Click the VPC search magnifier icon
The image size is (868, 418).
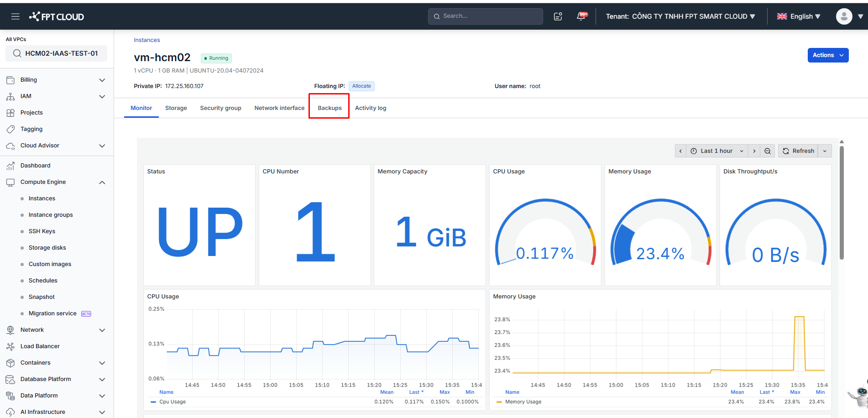(x=17, y=53)
